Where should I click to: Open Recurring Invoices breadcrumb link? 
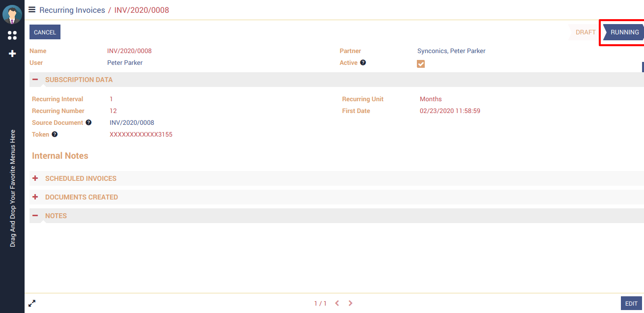72,10
